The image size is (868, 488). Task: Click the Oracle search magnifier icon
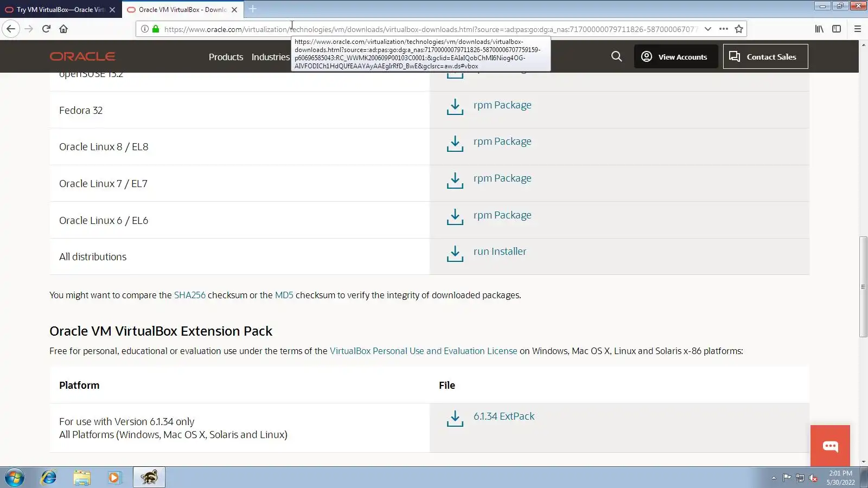click(x=616, y=56)
